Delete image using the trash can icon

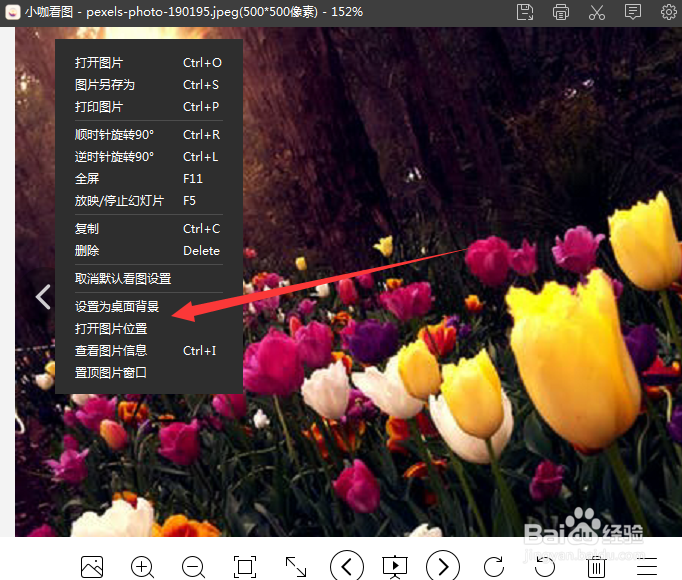click(596, 567)
